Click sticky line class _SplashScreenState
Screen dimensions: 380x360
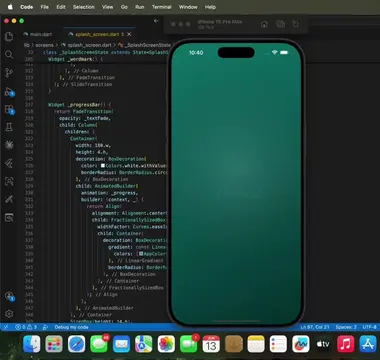tap(105, 52)
